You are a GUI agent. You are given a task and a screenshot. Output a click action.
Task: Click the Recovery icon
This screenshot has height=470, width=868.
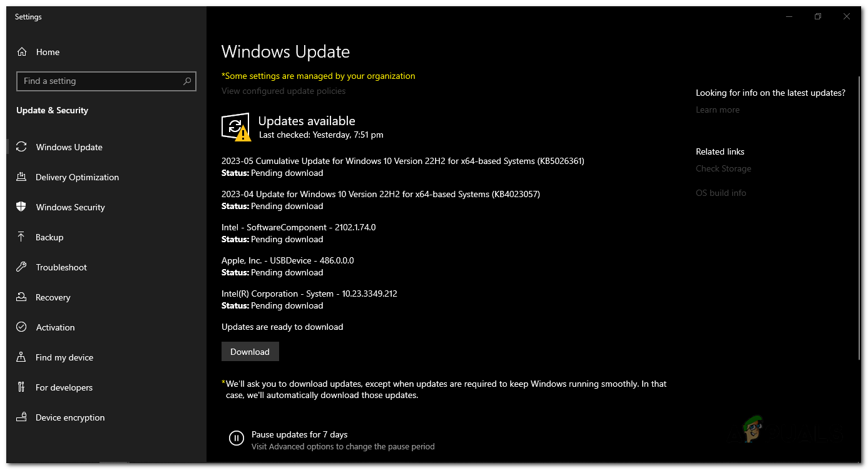[21, 297]
